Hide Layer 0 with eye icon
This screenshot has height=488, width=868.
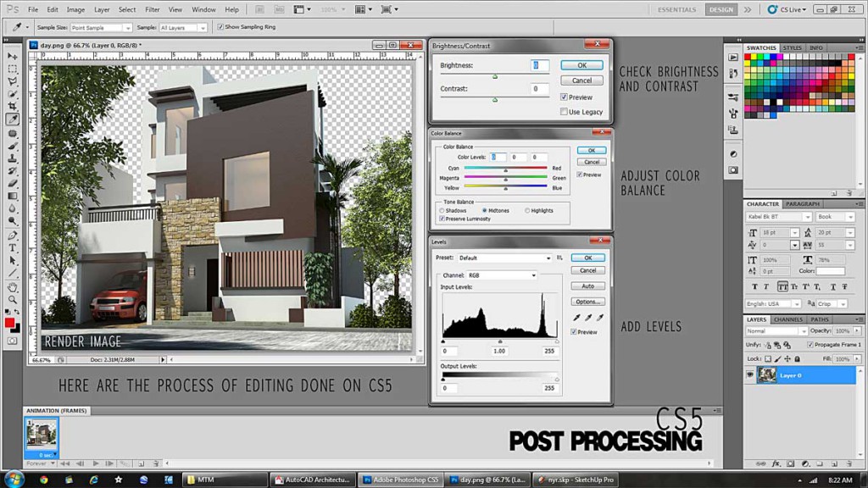749,375
